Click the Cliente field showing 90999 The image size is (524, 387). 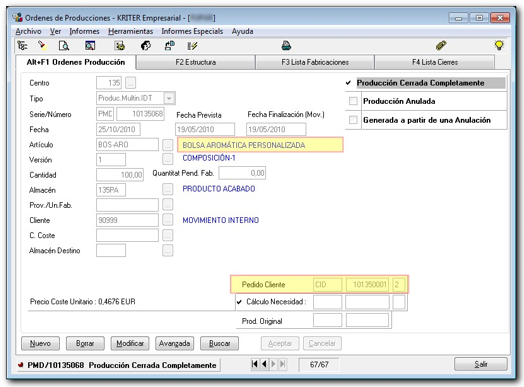[127, 220]
